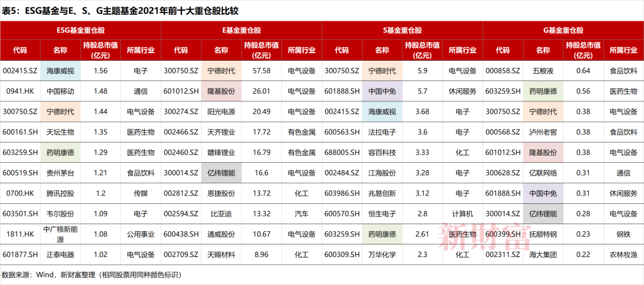Click the 腾讯控股 name cell

(60, 193)
